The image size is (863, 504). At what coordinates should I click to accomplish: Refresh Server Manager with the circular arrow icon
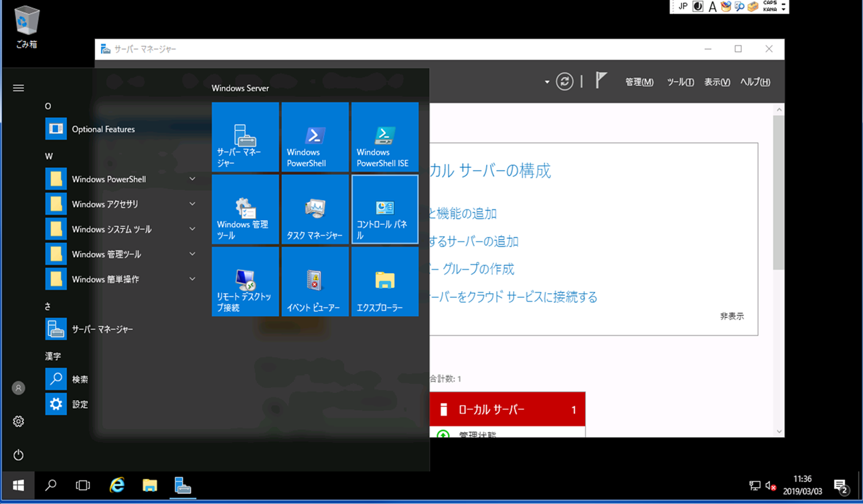564,81
